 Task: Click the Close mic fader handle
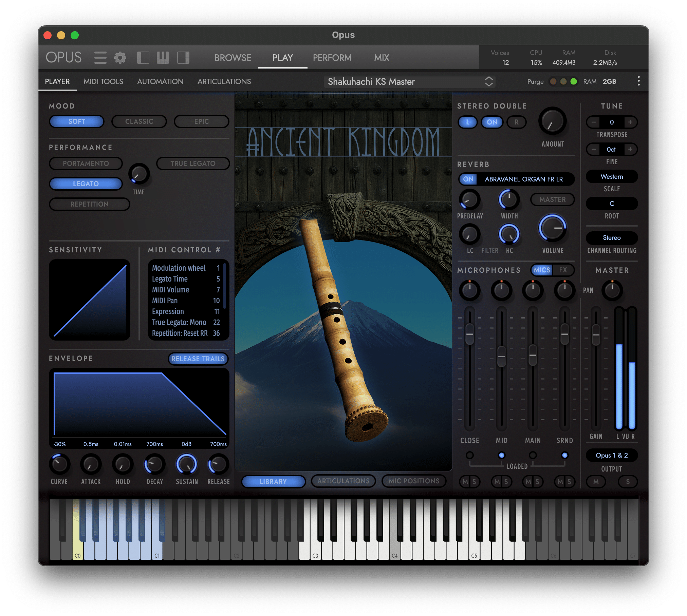[x=470, y=334]
